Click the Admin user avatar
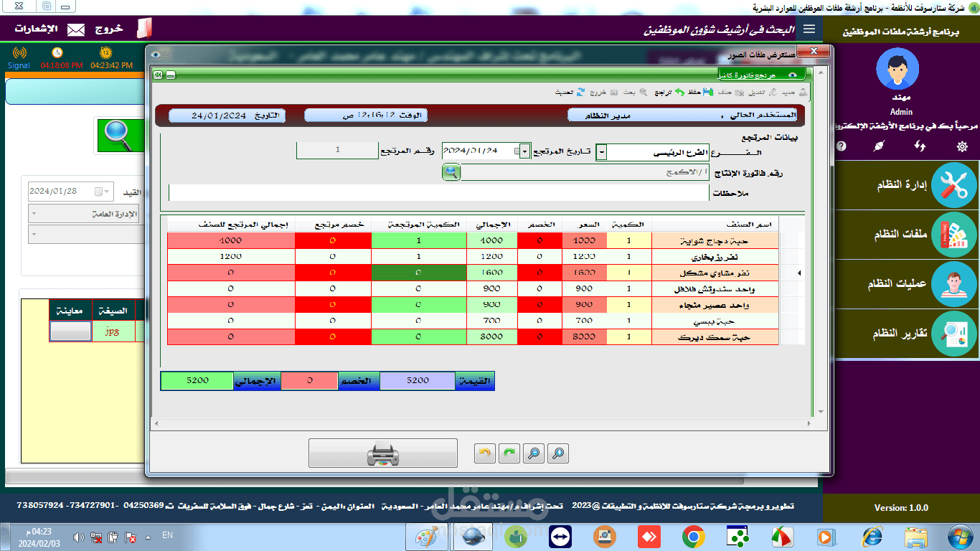 pyautogui.click(x=897, y=69)
